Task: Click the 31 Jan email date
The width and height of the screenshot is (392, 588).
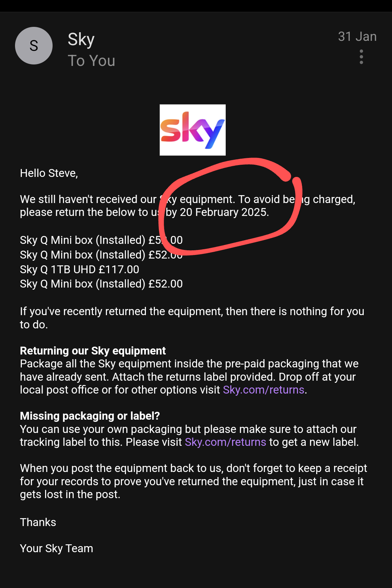Action: pos(357,37)
